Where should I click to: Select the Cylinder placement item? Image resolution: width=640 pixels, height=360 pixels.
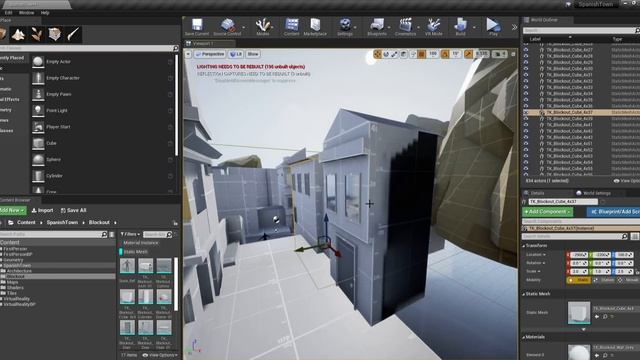(103, 176)
